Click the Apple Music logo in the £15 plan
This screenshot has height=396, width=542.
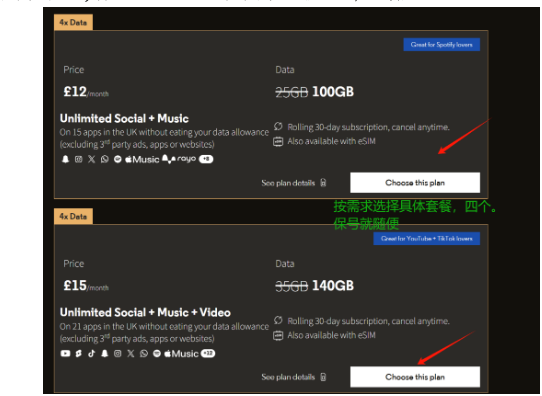(181, 353)
